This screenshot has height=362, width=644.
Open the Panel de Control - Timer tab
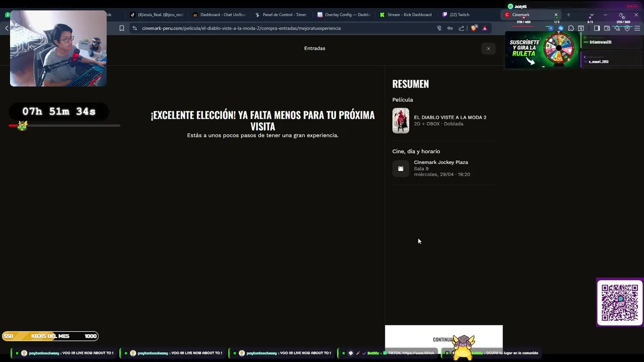pyautogui.click(x=281, y=15)
